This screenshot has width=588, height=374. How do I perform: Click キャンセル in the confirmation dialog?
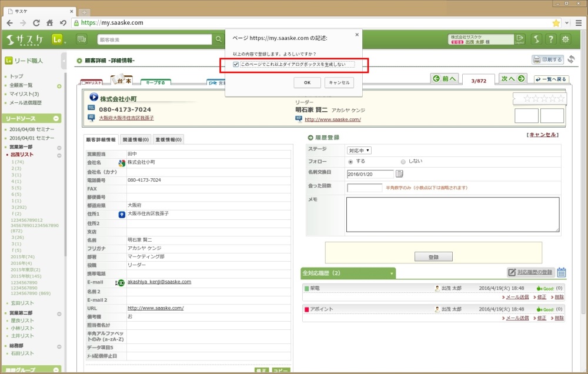[339, 82]
